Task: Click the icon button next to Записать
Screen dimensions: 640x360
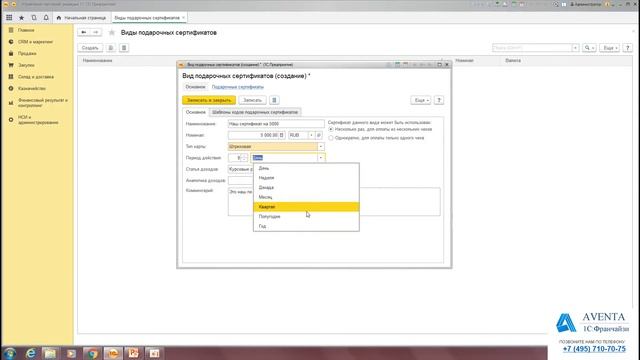Action: [274, 100]
